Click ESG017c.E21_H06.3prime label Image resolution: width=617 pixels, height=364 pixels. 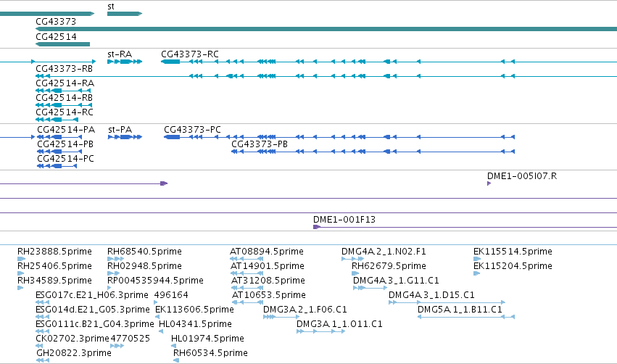[x=92, y=295]
